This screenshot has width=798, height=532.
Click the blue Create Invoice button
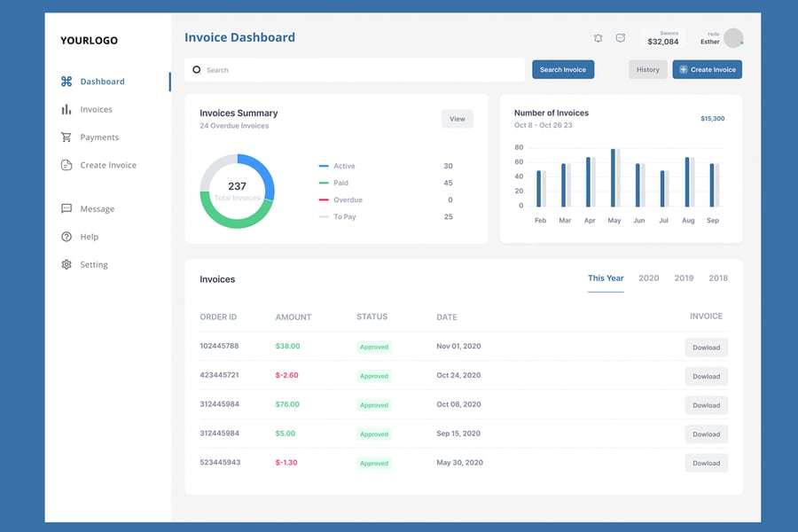(707, 69)
